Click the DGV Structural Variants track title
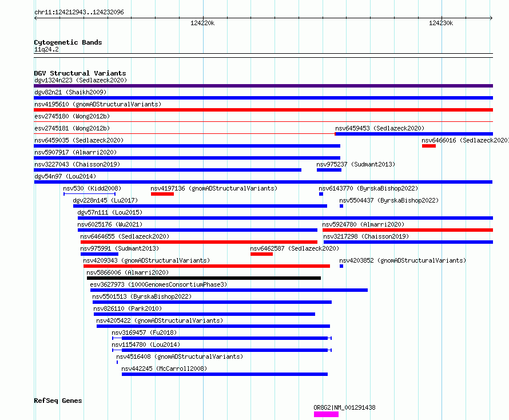Screen dimensions: 509x420 pos(80,73)
